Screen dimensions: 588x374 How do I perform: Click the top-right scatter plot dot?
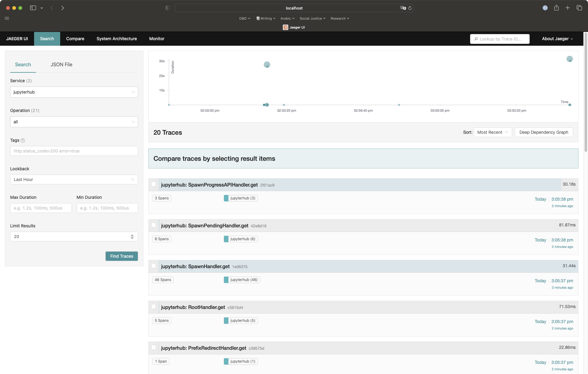pyautogui.click(x=570, y=59)
